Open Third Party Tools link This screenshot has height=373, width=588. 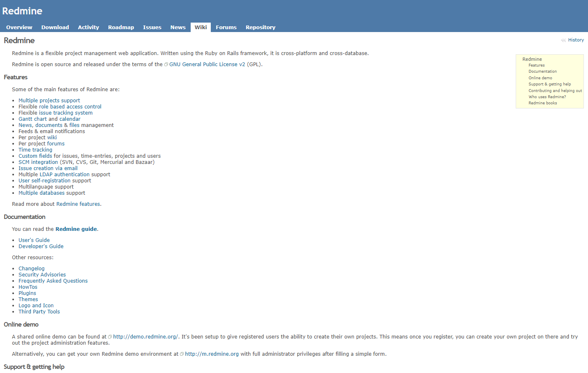pyautogui.click(x=39, y=312)
